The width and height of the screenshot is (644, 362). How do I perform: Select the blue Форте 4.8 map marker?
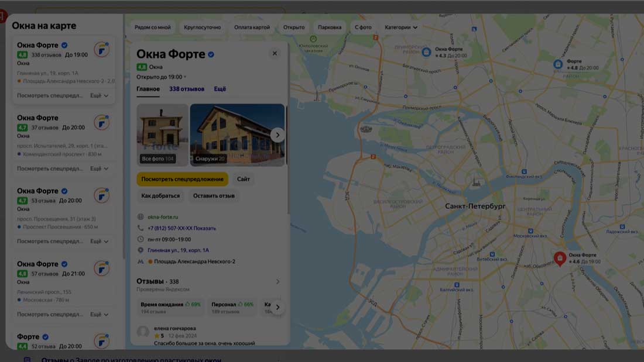[558, 64]
